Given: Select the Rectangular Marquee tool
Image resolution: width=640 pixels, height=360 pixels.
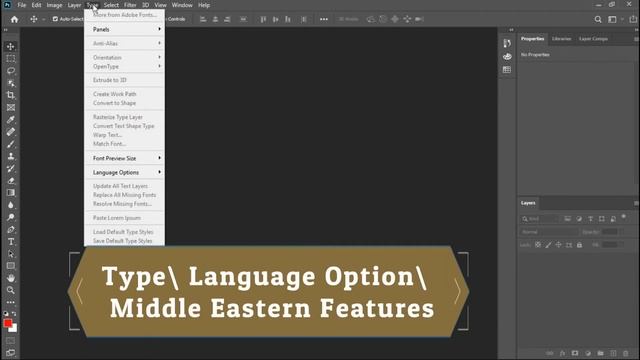Looking at the screenshot, I should click(11, 59).
